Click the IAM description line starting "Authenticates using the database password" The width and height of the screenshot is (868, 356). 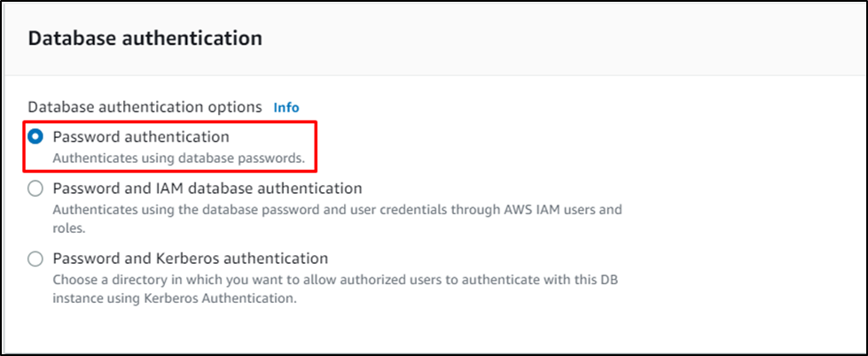pyautogui.click(x=337, y=210)
